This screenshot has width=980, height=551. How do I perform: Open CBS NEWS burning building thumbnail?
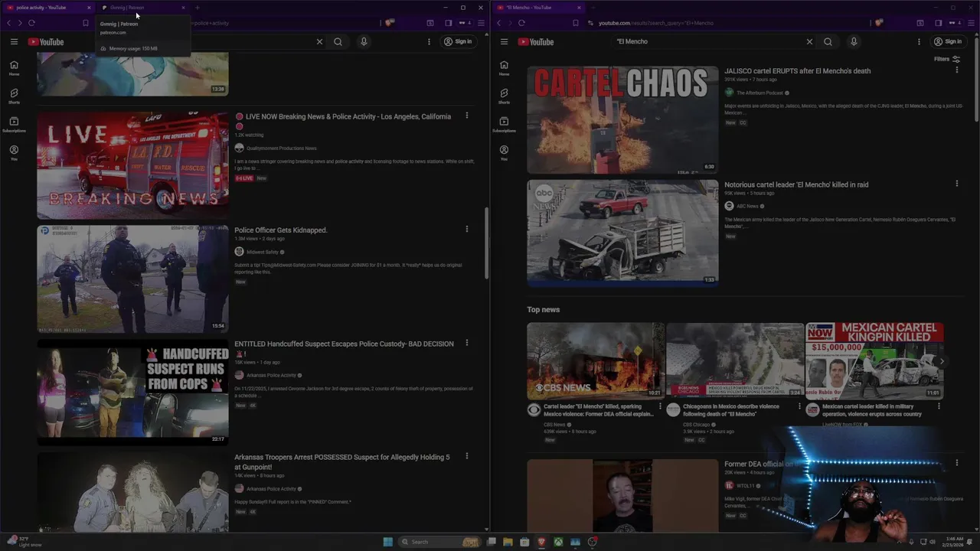[x=596, y=360]
